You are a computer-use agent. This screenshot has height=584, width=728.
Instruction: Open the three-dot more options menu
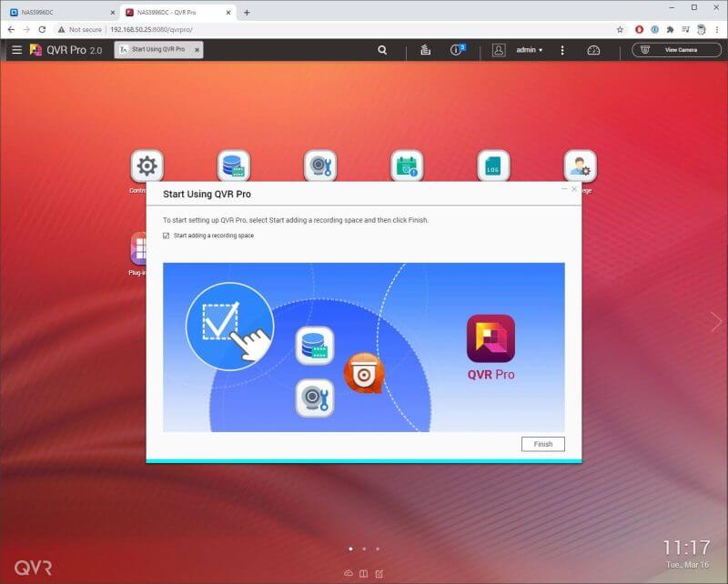coord(562,50)
